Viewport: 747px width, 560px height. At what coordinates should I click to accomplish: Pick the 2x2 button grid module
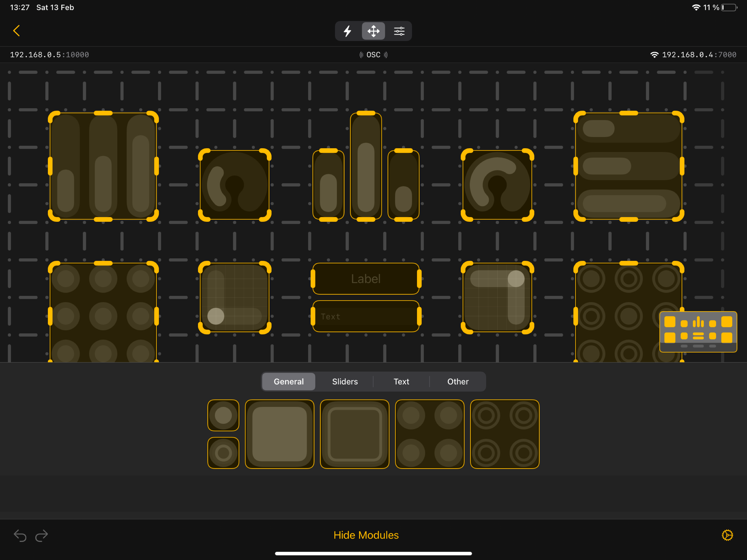[x=430, y=434]
